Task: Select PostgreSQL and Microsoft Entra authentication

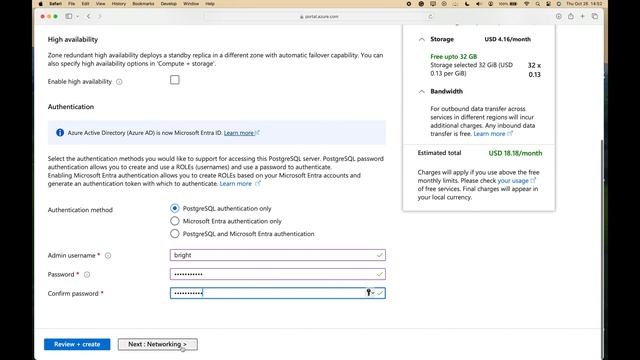Action: pos(175,234)
